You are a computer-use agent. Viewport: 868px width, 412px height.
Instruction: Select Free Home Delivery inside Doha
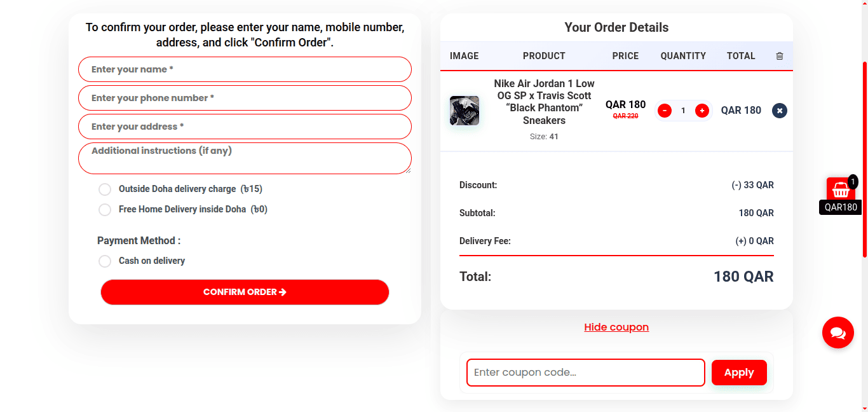105,210
